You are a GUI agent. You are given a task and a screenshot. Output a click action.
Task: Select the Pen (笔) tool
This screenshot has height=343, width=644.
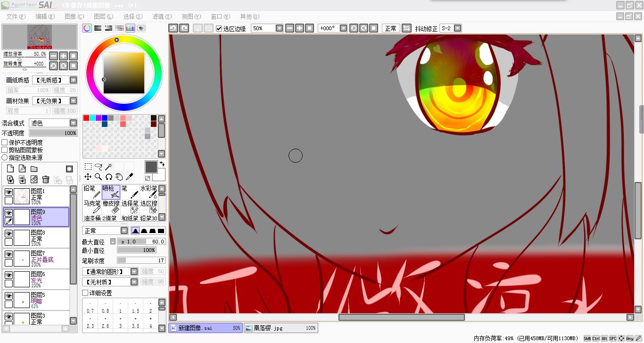pos(130,192)
